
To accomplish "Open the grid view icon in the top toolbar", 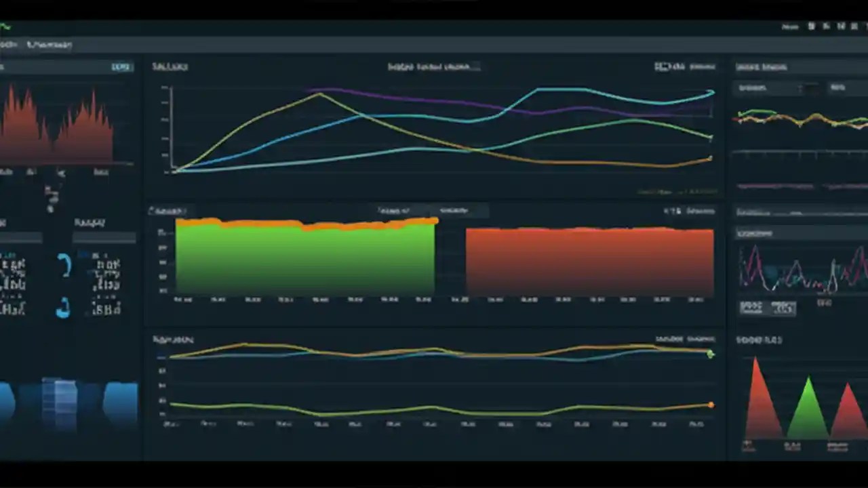I will [x=811, y=26].
